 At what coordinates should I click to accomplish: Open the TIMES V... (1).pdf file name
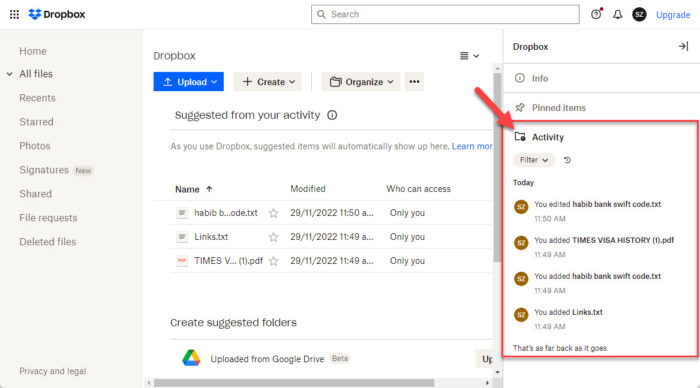[x=229, y=261]
